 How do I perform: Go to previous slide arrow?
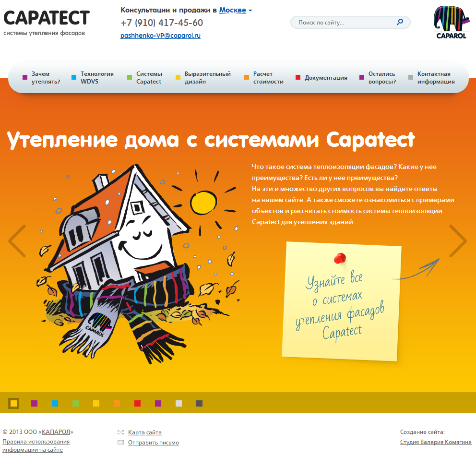click(17, 241)
